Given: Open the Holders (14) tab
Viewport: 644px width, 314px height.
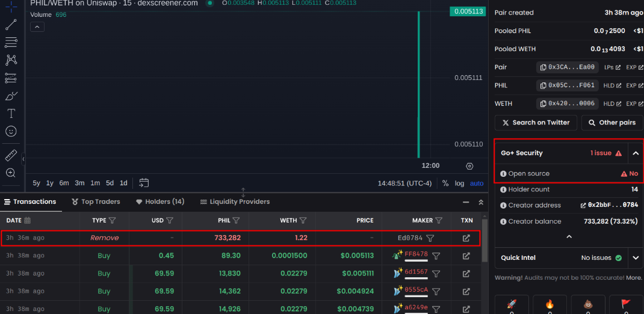Looking at the screenshot, I should click(160, 202).
